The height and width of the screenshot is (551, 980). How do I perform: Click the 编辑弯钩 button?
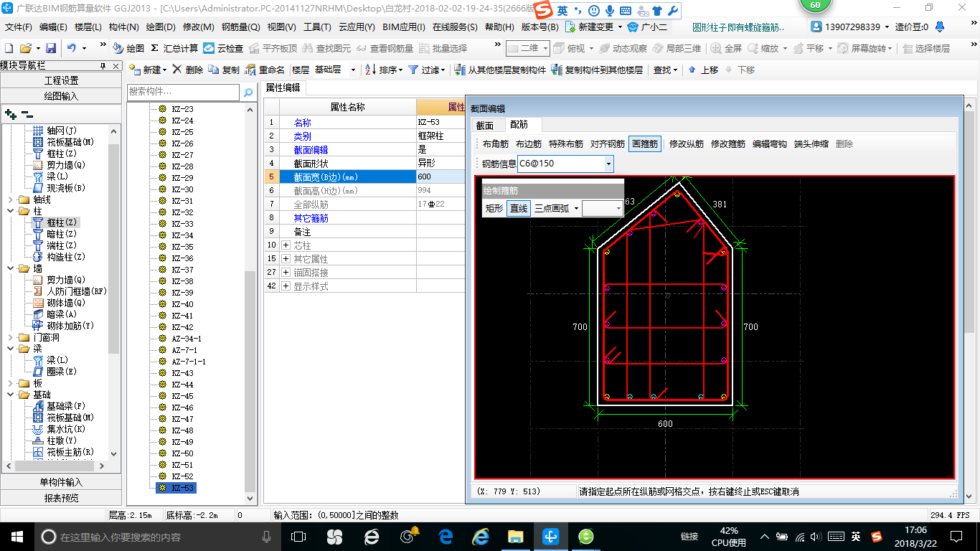pyautogui.click(x=770, y=143)
